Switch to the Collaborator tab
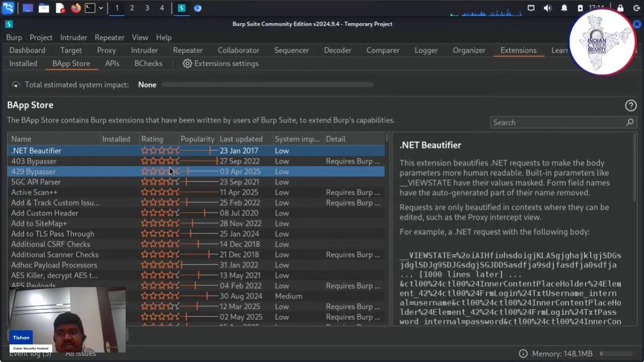644x362 pixels. click(x=238, y=50)
